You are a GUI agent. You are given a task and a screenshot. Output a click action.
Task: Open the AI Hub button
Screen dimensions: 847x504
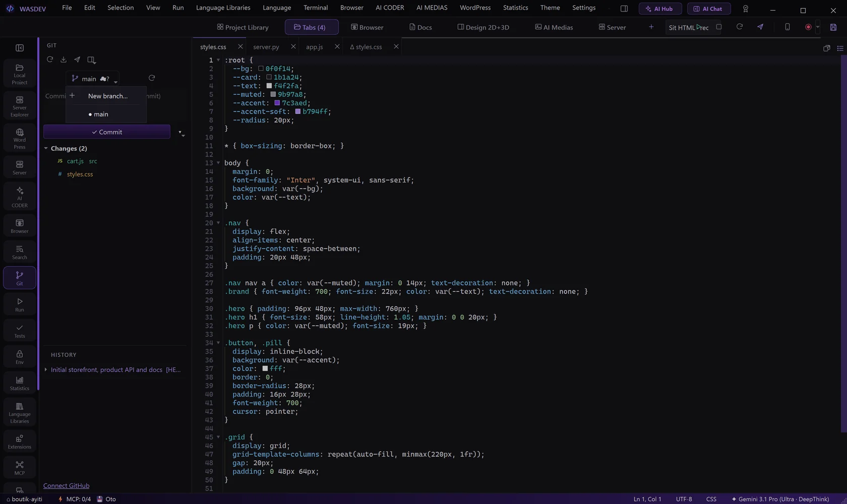tap(660, 9)
